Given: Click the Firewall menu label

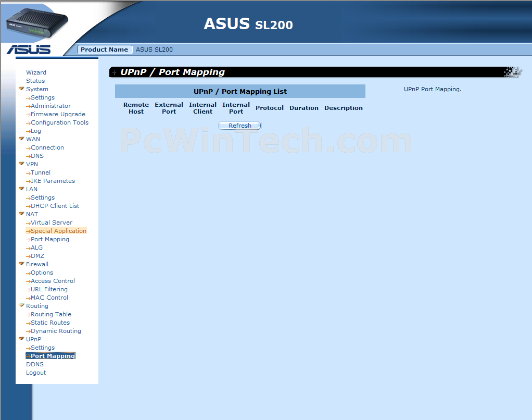Looking at the screenshot, I should tap(37, 264).
